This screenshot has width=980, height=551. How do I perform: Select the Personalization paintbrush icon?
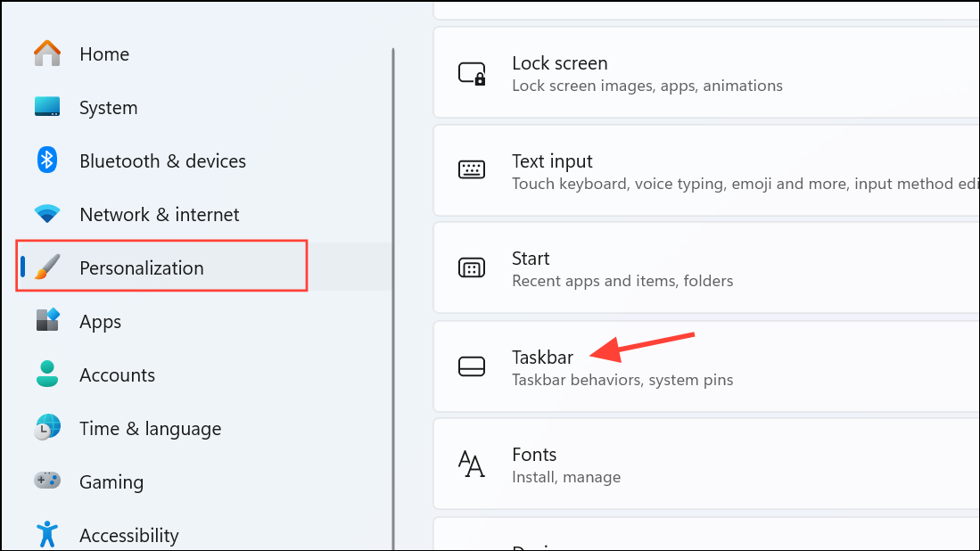(x=45, y=267)
